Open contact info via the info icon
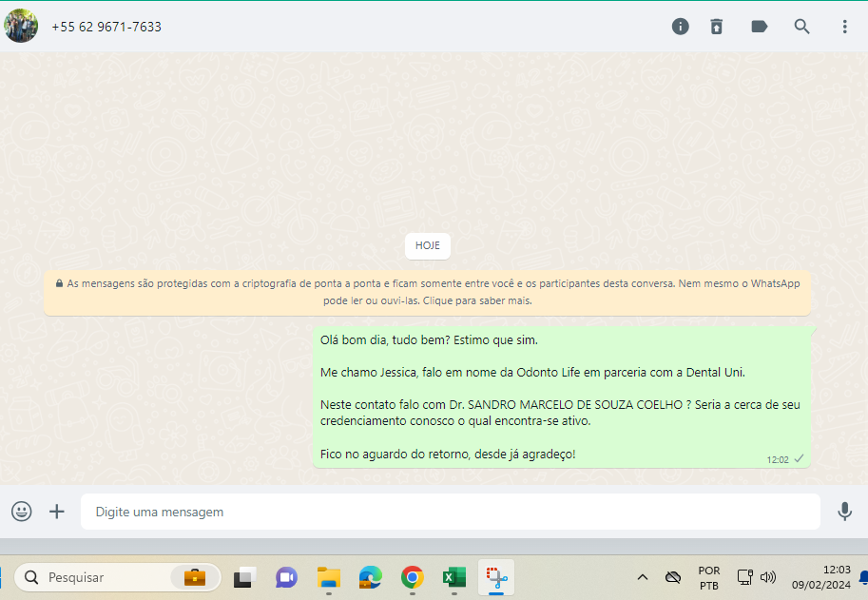The image size is (868, 600). coord(681,26)
